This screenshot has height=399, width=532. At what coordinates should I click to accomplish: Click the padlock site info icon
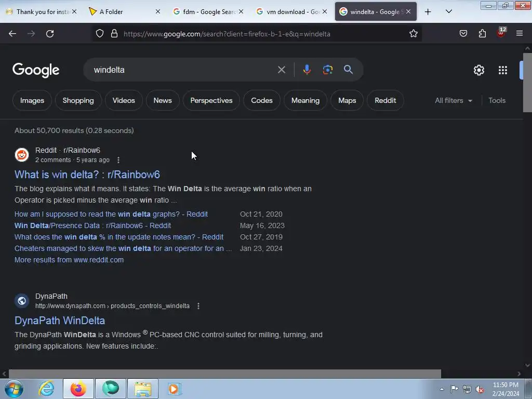114,34
